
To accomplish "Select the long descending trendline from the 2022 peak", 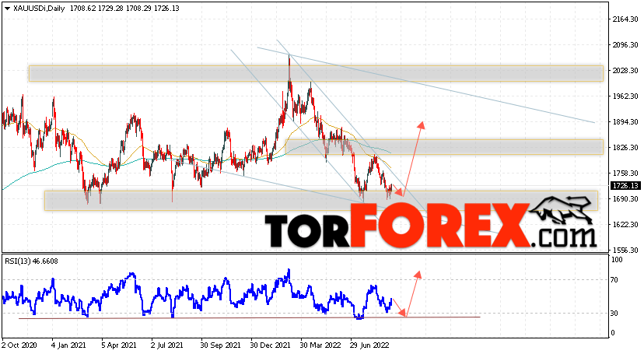I will pos(425,85).
